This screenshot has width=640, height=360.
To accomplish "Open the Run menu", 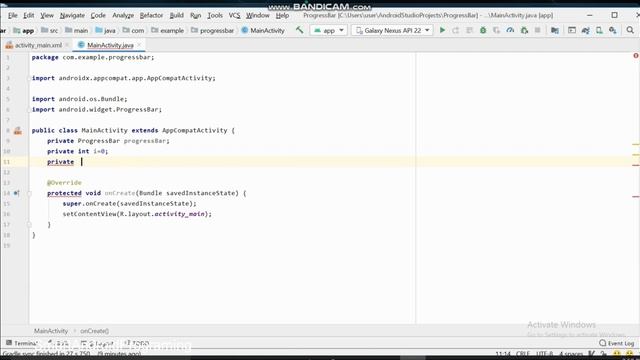I will coord(196,15).
